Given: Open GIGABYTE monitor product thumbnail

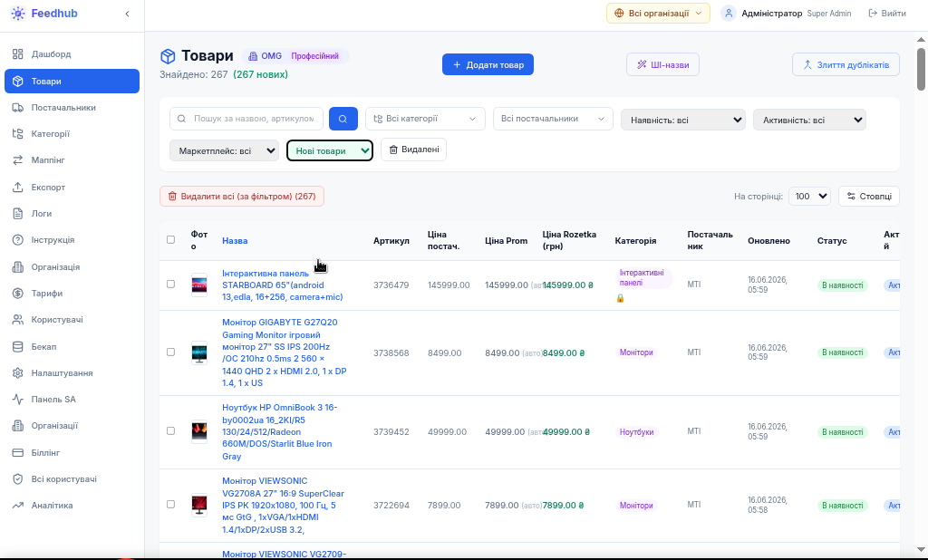Looking at the screenshot, I should 199,353.
